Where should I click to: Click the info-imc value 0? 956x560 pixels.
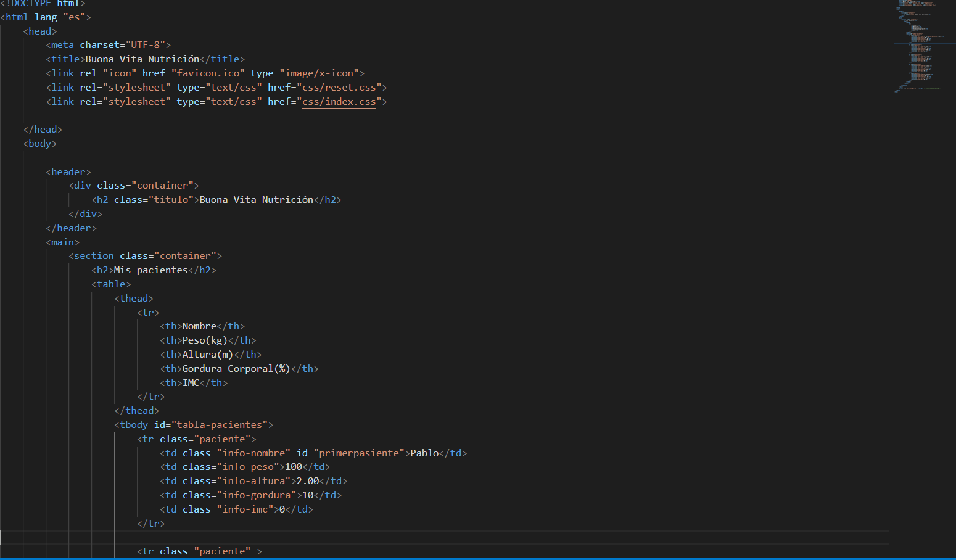tap(282, 509)
